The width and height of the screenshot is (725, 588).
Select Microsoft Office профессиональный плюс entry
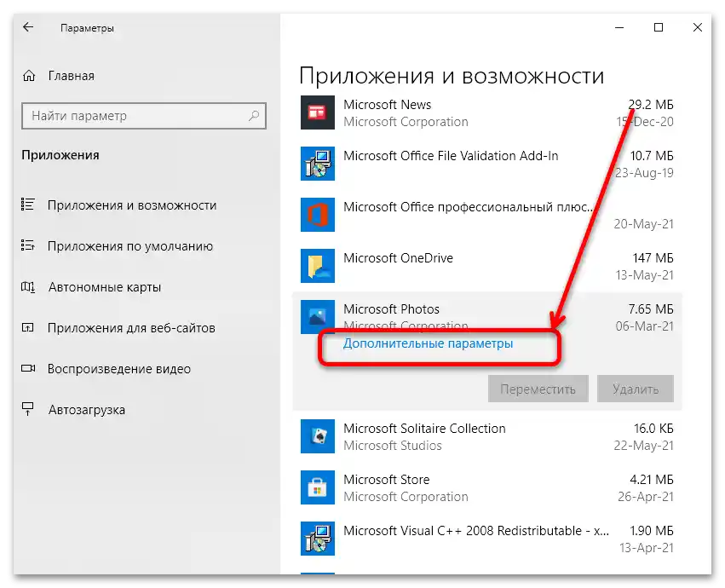[486, 215]
